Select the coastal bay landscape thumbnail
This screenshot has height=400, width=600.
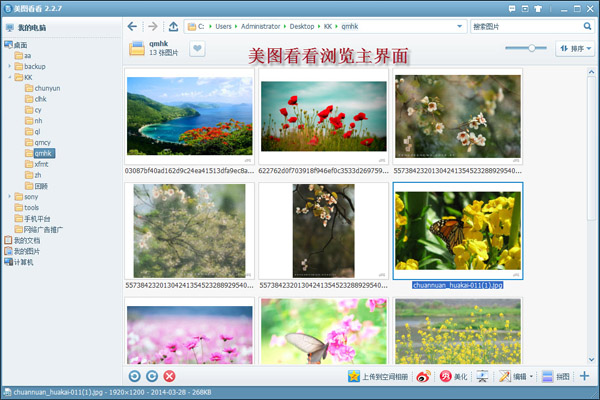[x=189, y=116]
